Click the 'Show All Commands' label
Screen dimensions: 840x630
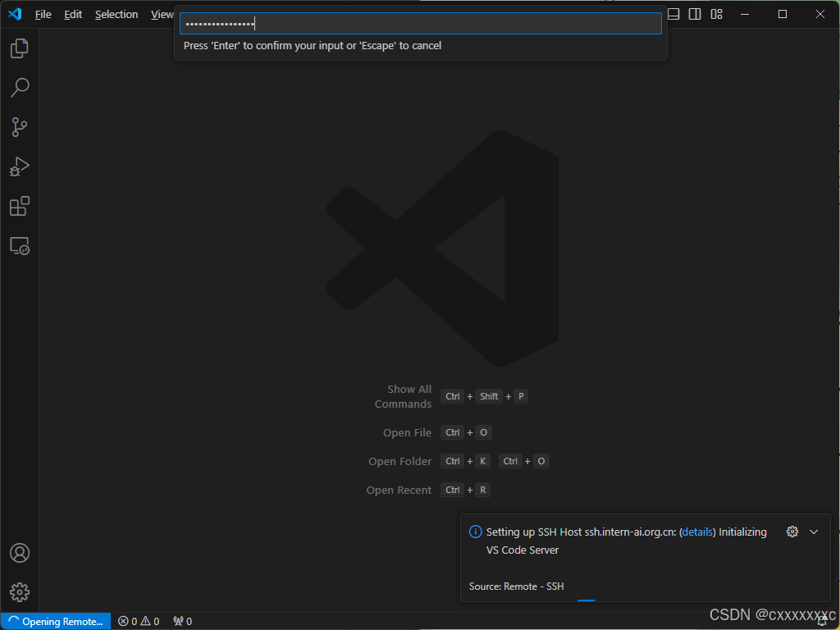(x=403, y=396)
